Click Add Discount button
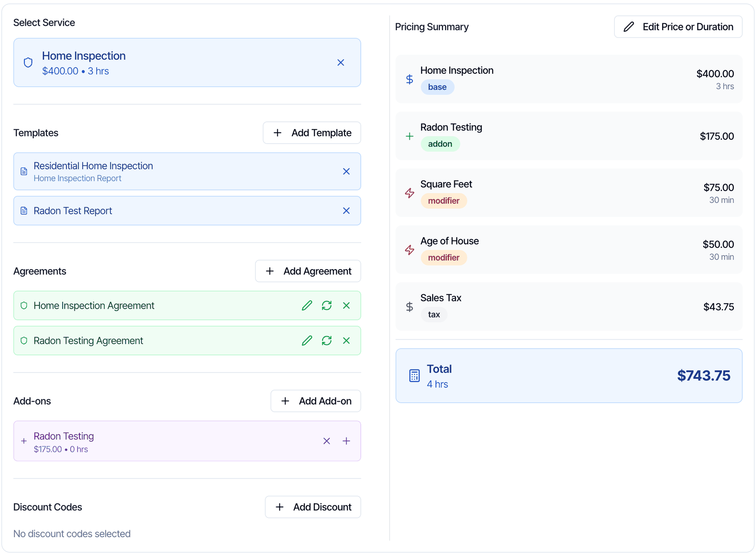Viewport: 756px width, 554px height. click(x=313, y=507)
